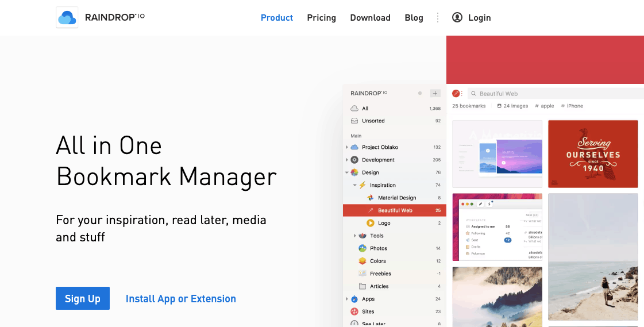Go to the Download page
This screenshot has height=327, width=644.
click(370, 18)
